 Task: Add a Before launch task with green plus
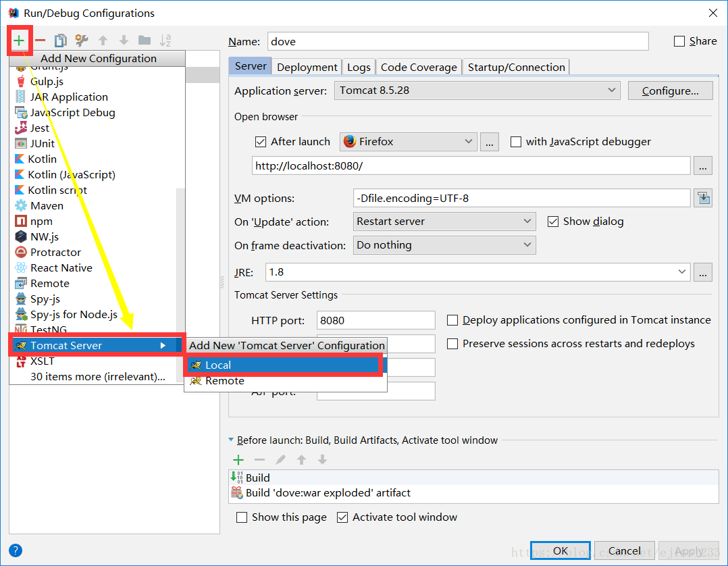tap(238, 460)
